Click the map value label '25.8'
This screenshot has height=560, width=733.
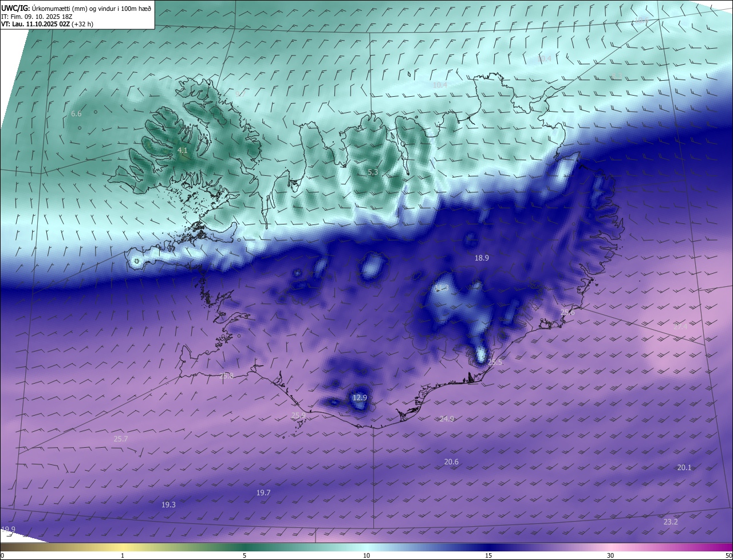pyautogui.click(x=226, y=376)
